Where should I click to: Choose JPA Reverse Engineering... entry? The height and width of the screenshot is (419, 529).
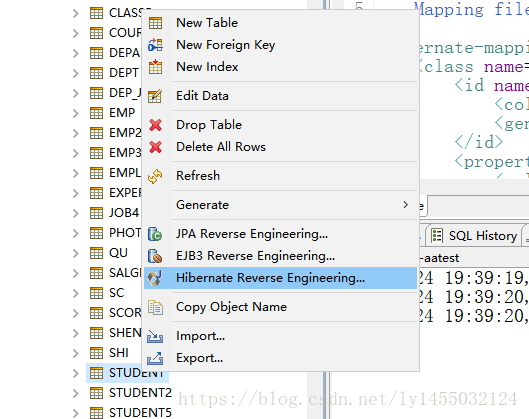coord(281,234)
